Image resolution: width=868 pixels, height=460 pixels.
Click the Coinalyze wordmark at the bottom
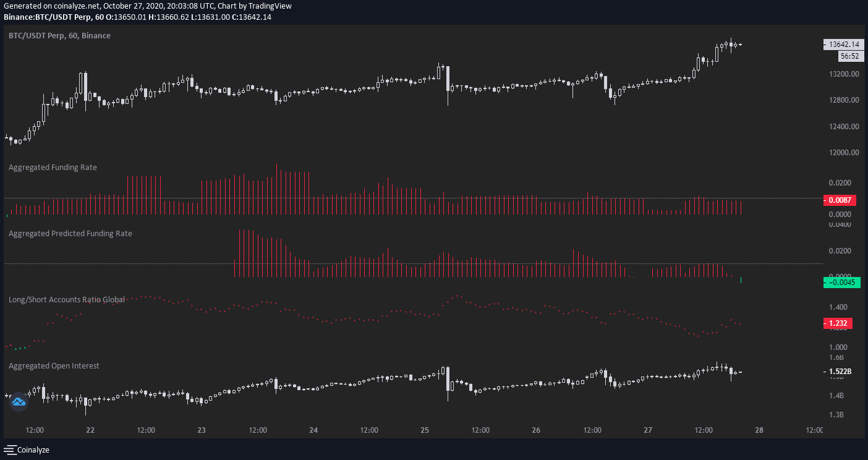pyautogui.click(x=33, y=449)
